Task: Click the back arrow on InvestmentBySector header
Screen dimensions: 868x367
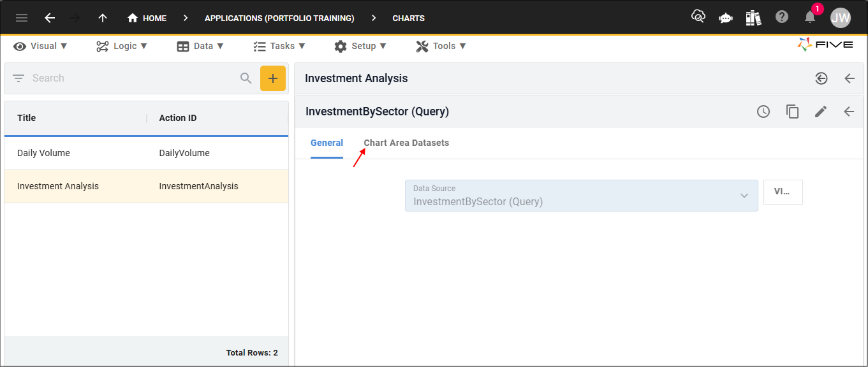Action: 849,112
